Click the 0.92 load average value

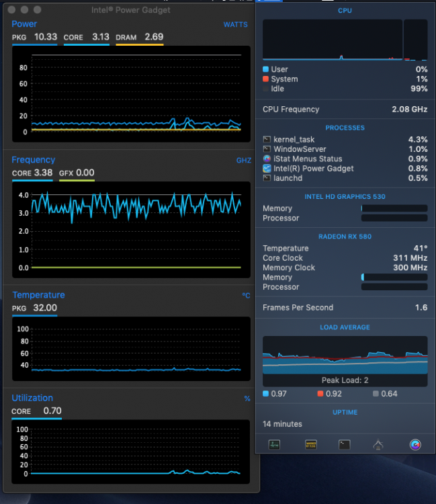point(333,394)
